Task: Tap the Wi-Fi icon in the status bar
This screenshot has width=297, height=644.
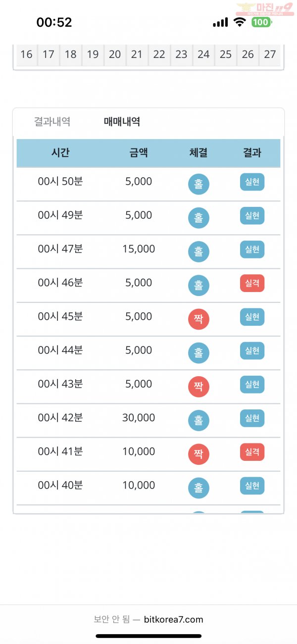Action: (x=240, y=22)
